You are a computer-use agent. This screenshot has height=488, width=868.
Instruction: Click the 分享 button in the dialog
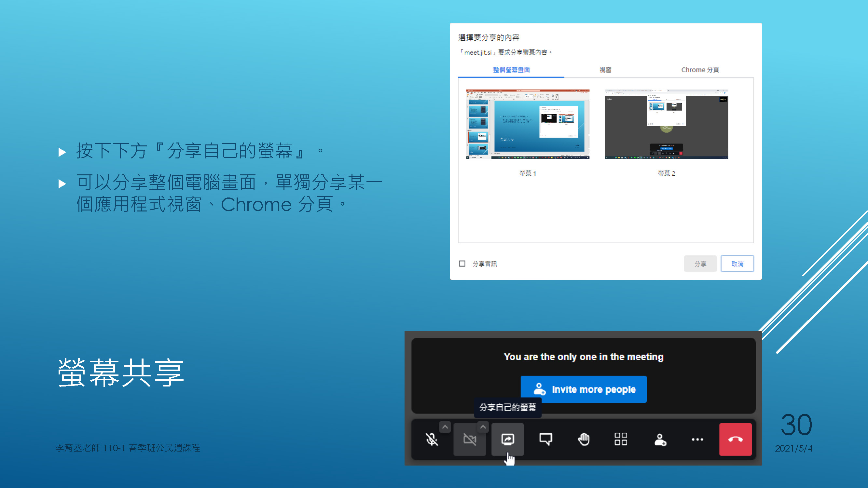click(x=700, y=264)
